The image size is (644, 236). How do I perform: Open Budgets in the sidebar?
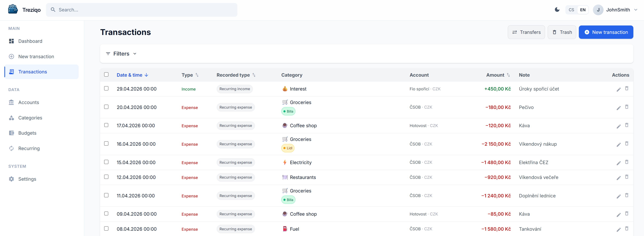pos(27,133)
